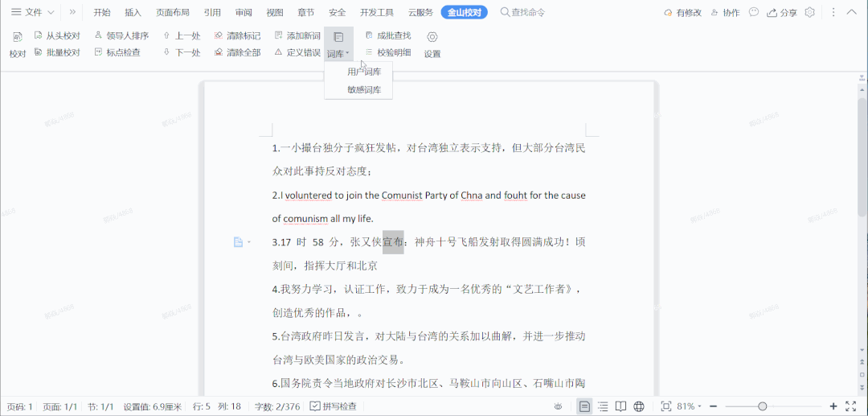
Task: Open the top-right settings gear icon
Action: pos(810,12)
